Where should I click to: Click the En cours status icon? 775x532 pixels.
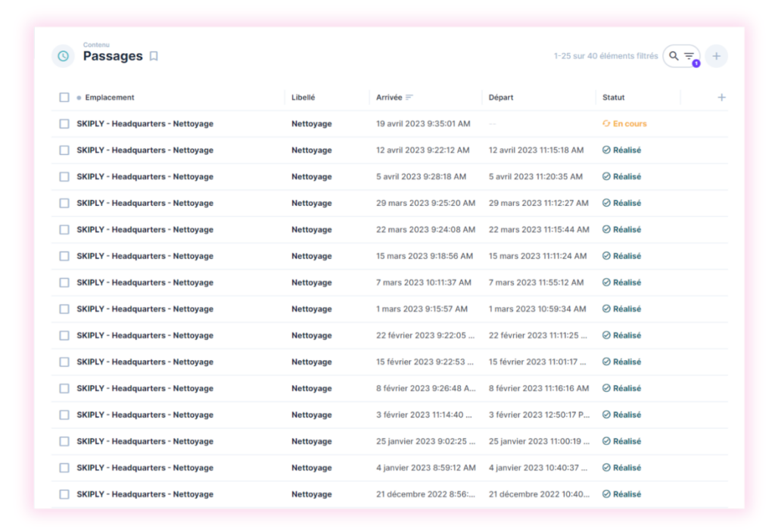(606, 123)
